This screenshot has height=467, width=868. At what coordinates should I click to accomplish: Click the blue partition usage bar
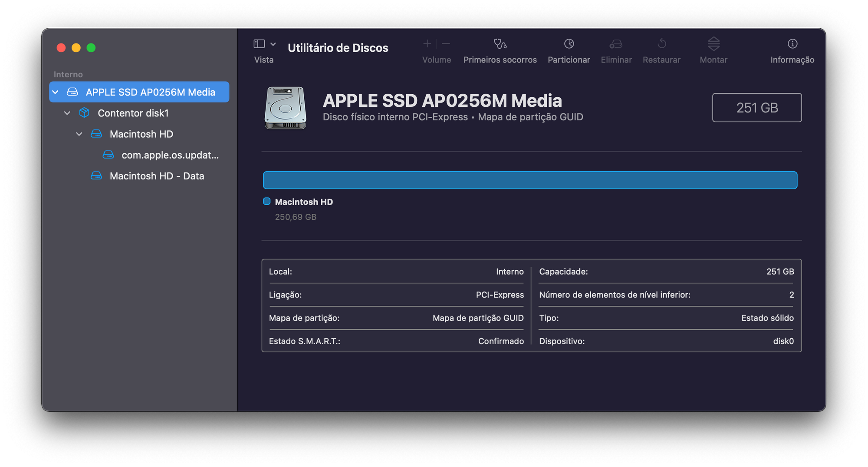click(530, 180)
